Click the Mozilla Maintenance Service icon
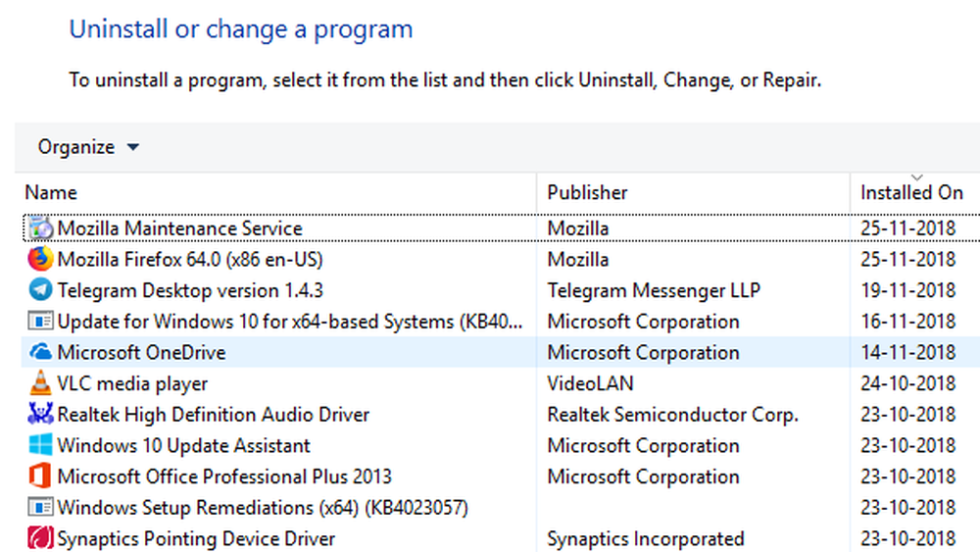 [x=40, y=228]
